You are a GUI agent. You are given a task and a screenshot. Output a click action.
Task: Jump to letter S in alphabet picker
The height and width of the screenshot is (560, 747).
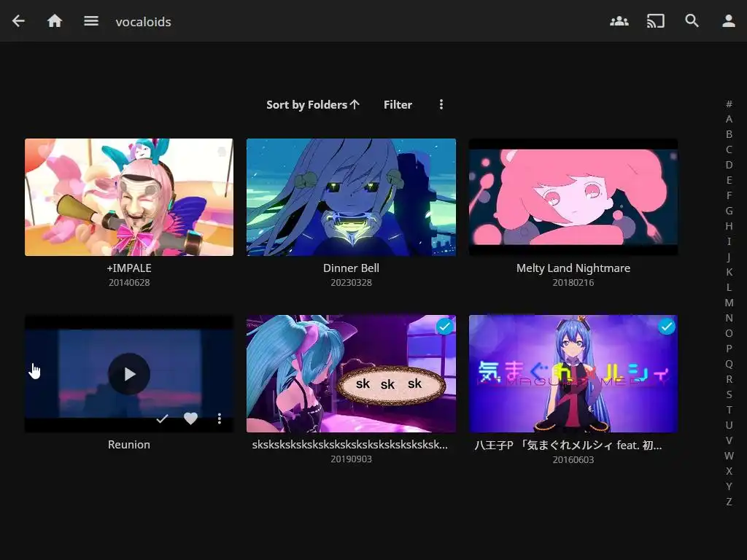tap(729, 394)
